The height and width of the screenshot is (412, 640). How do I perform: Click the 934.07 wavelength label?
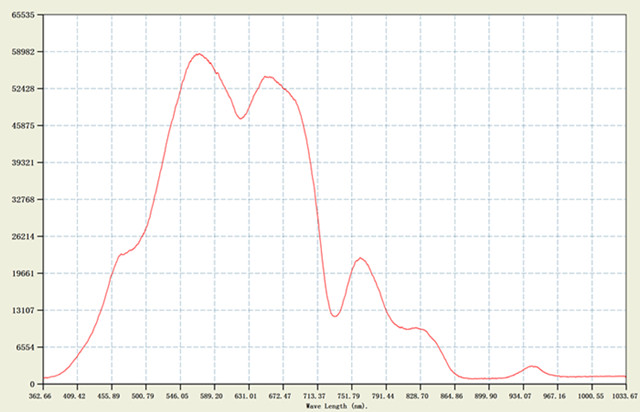520,396
